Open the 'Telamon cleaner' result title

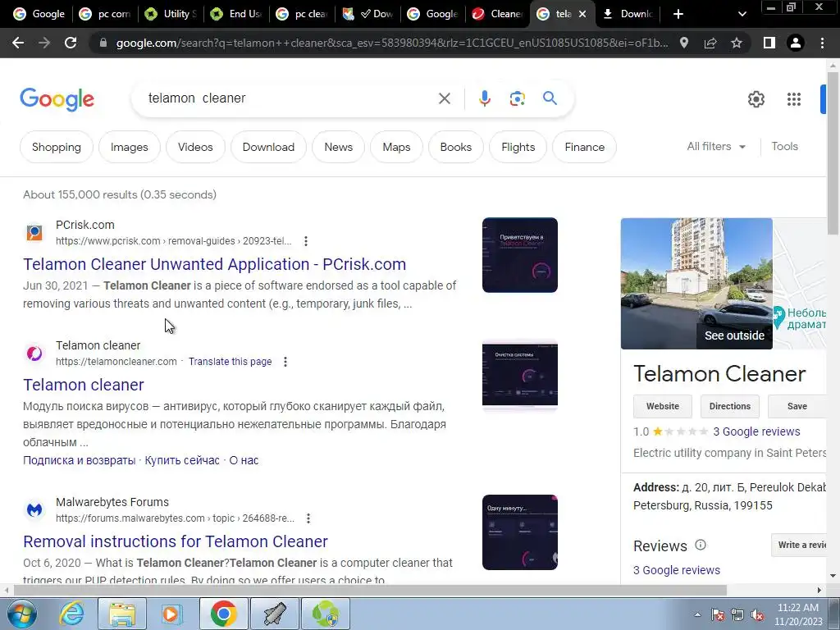[84, 385]
